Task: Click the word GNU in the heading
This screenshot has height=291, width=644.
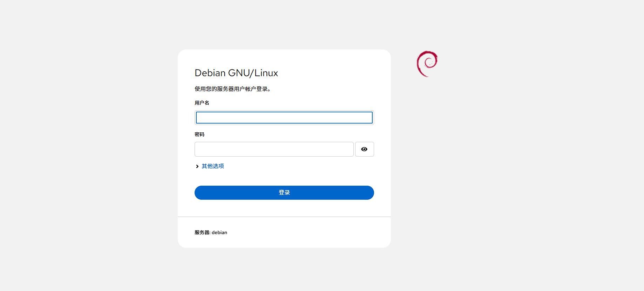Action: point(239,73)
